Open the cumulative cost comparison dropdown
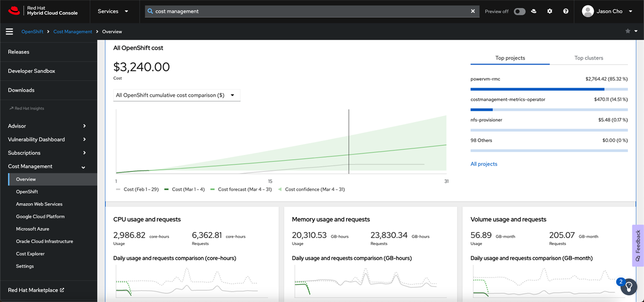Viewport: 644px width, 302px height. (x=177, y=95)
